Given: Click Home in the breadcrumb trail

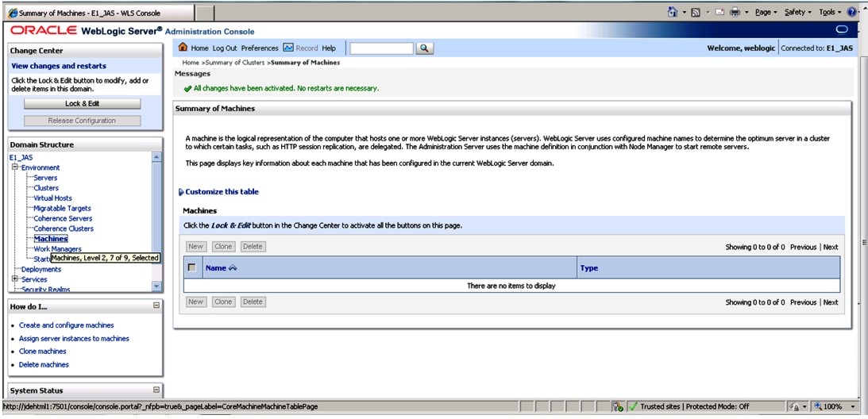Looking at the screenshot, I should click(x=191, y=63).
